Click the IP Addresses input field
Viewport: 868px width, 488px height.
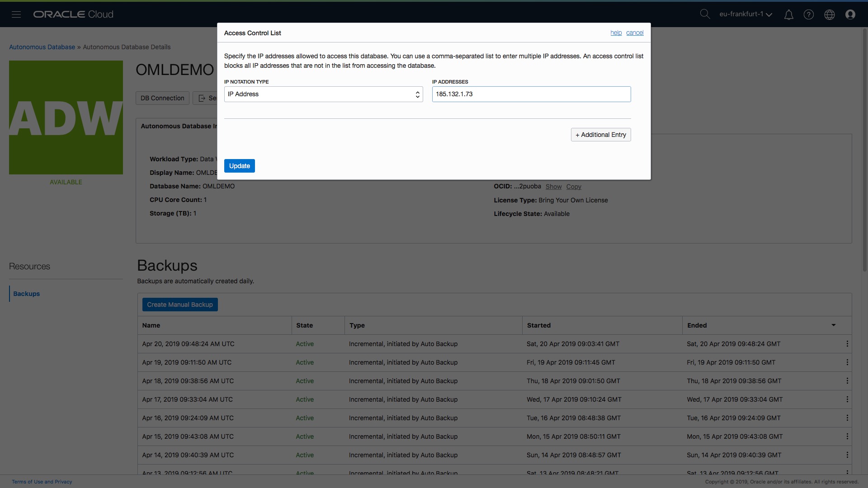click(531, 94)
